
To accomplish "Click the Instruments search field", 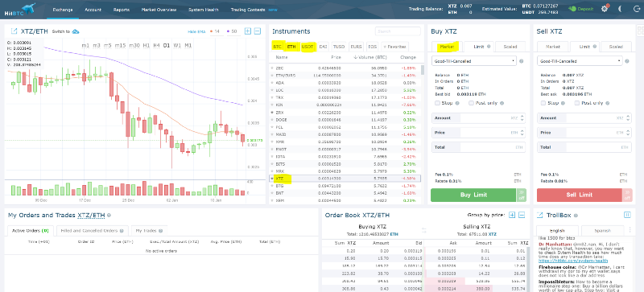I will tap(398, 31).
